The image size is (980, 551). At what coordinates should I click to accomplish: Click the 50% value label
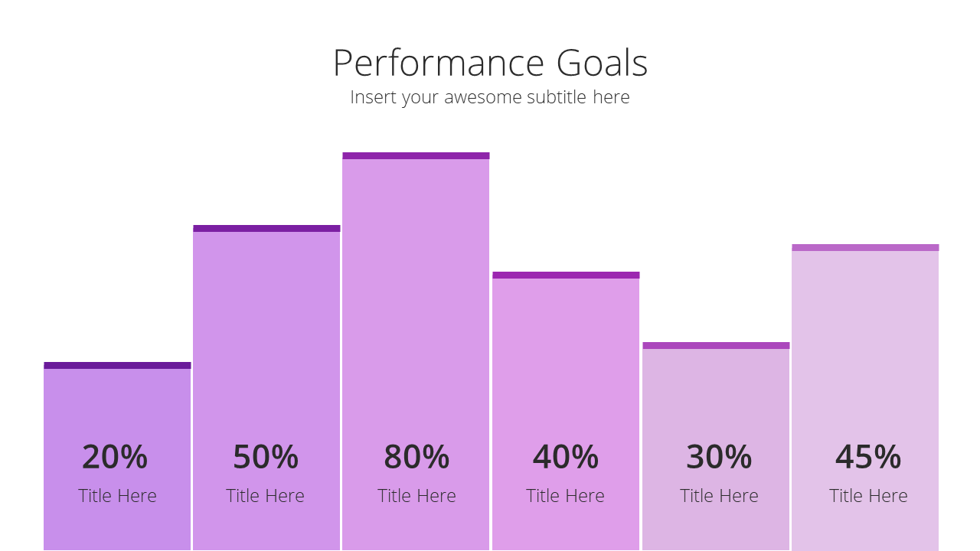click(x=266, y=457)
